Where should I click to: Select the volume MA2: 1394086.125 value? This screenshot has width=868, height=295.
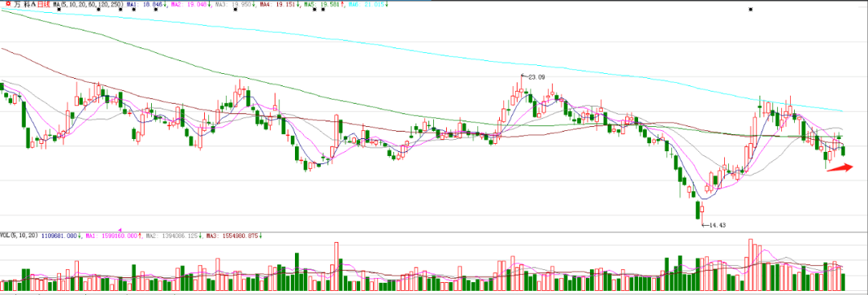pos(172,236)
